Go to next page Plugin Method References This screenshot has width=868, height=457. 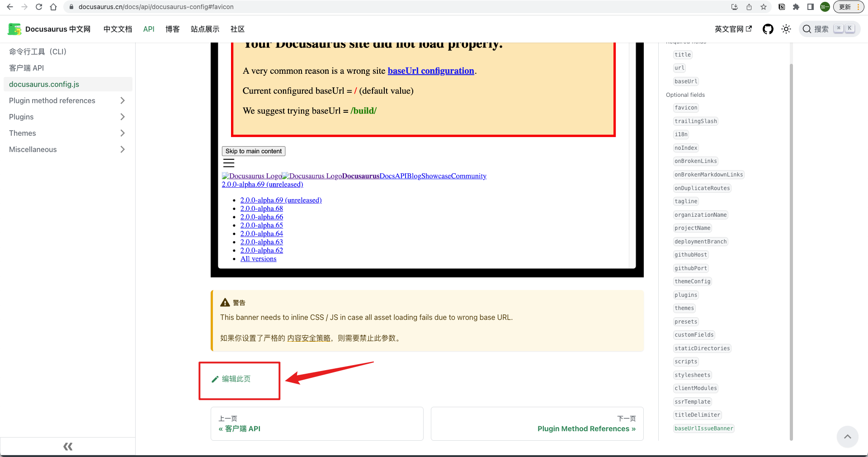coord(537,424)
